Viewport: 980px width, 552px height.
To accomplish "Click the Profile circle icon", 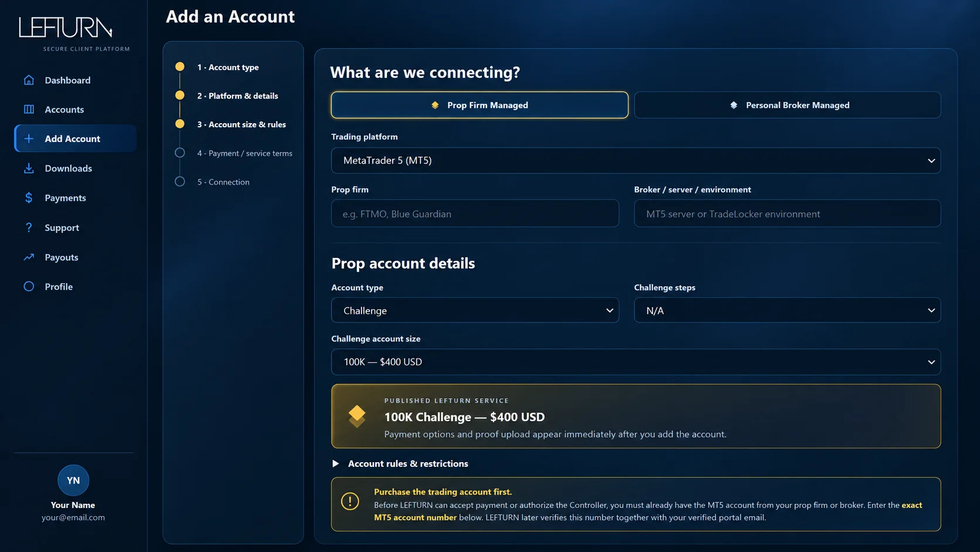I will click(29, 286).
